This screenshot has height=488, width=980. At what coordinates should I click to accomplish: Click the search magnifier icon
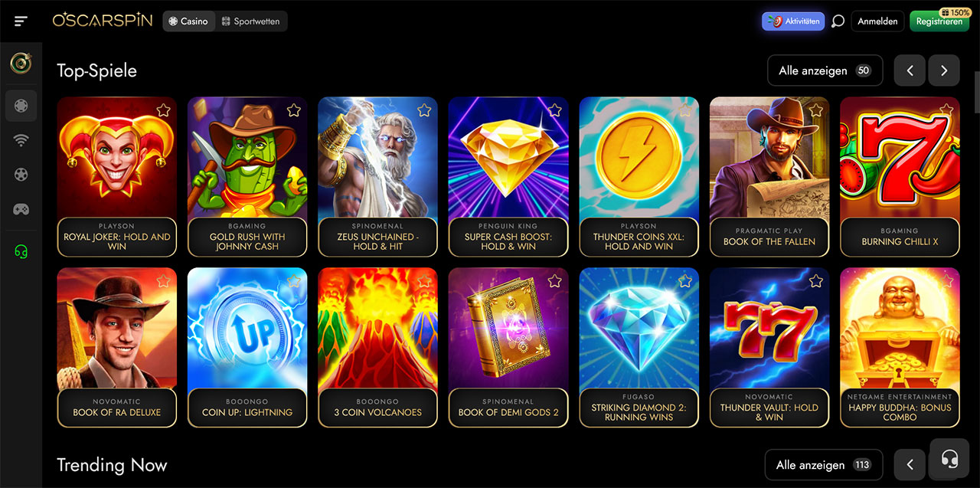point(838,21)
